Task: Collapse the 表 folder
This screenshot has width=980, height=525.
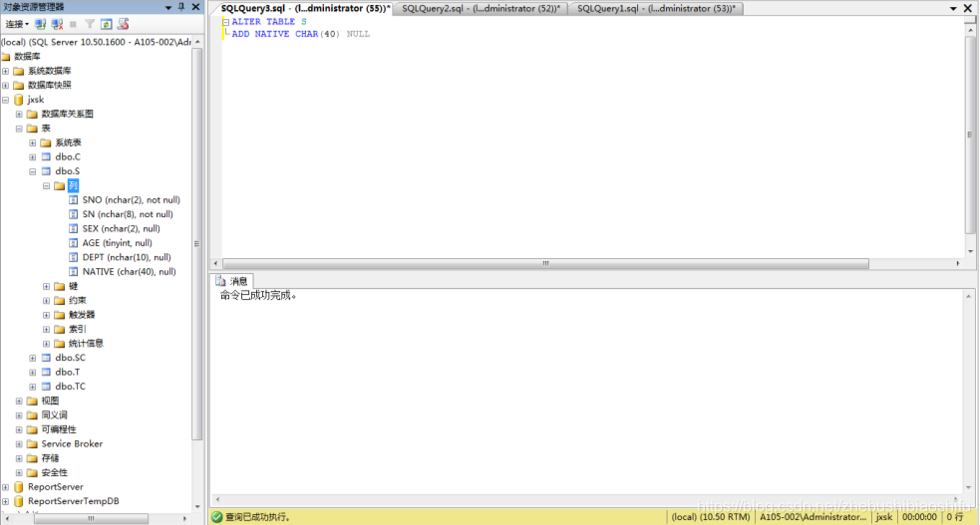Action: pos(19,129)
